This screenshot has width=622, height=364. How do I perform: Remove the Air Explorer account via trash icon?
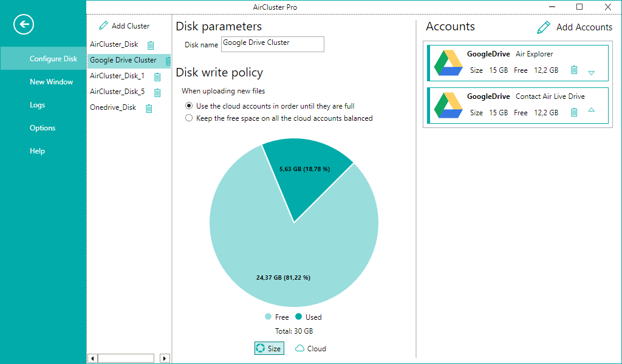click(574, 70)
